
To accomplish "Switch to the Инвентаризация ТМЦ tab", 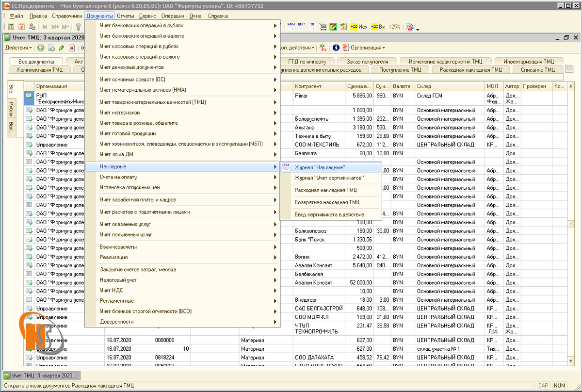I will (528, 62).
